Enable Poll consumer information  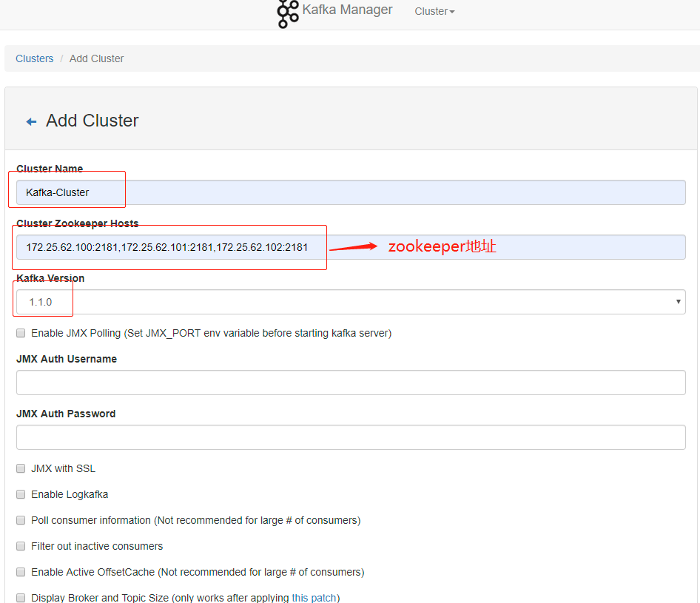click(x=20, y=520)
